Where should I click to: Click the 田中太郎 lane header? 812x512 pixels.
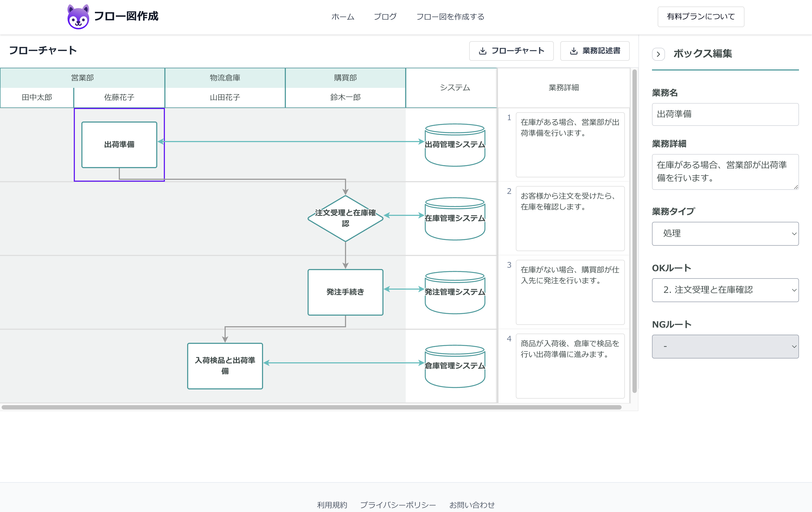pos(37,97)
